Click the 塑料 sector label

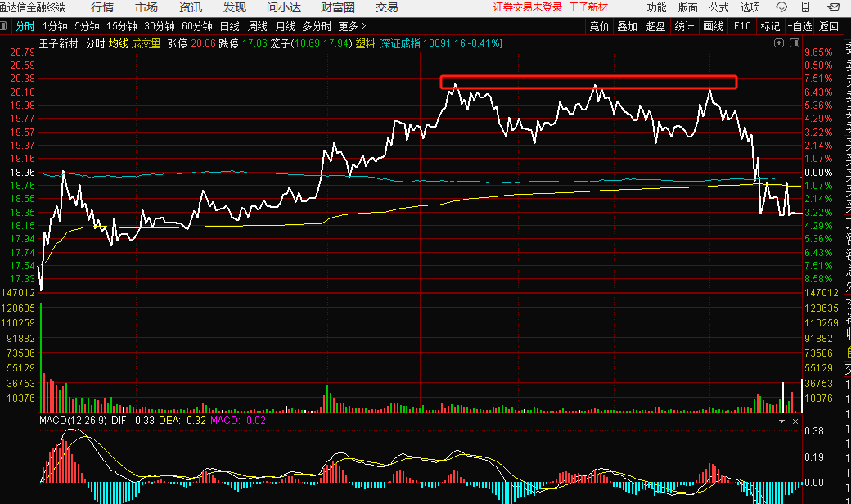pos(365,43)
